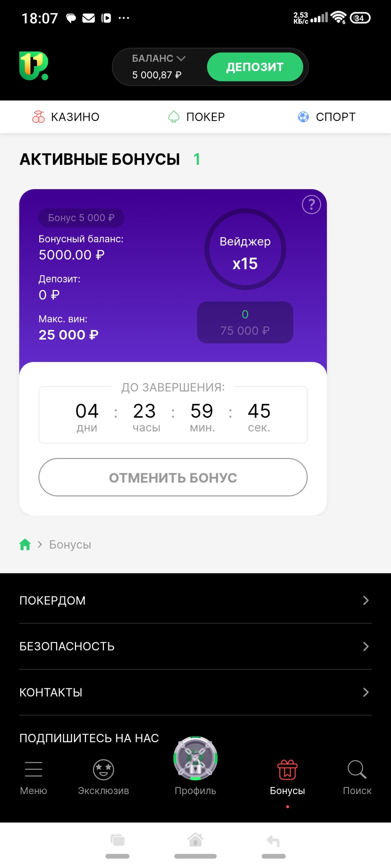Expand the БЕЗОПАСНОСТЬ footer section

(195, 646)
